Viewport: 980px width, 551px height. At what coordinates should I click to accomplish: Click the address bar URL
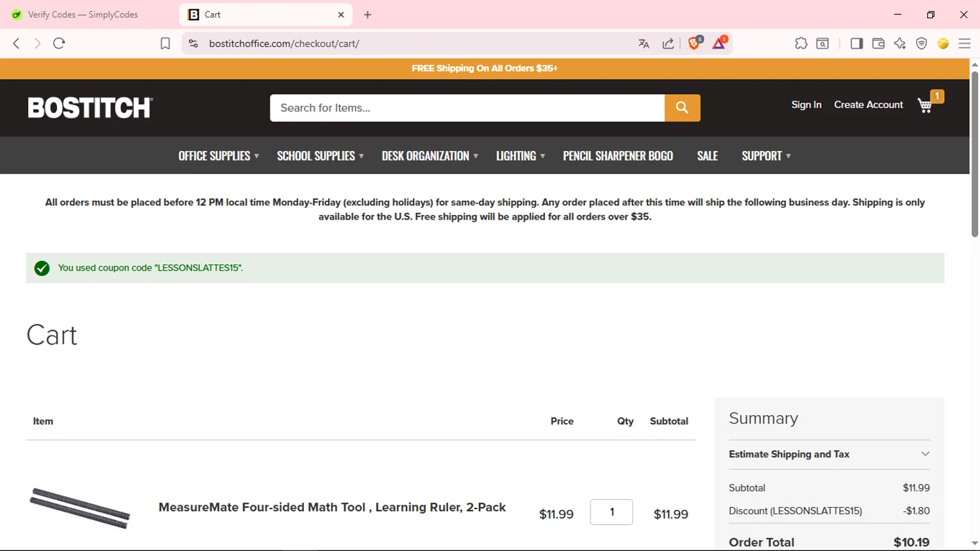284,44
